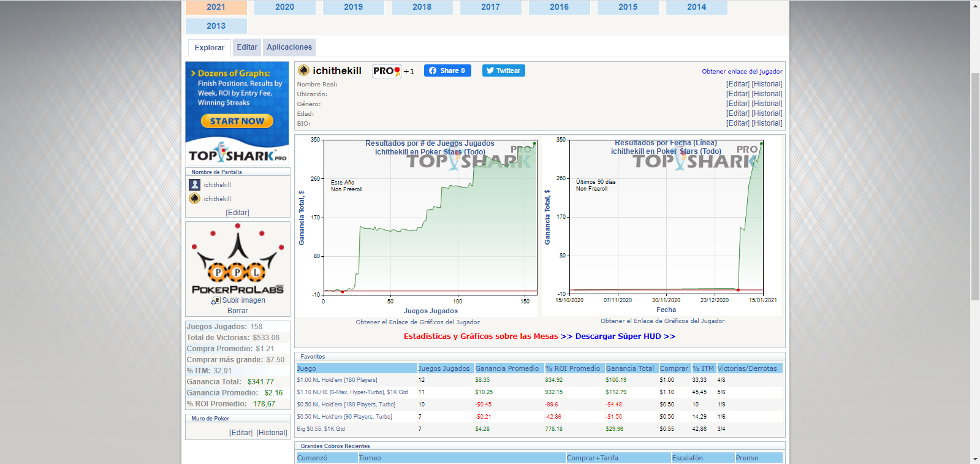Image resolution: width=980 pixels, height=464 pixels.
Task: Sort by % ROI Promedio column header
Action: click(574, 368)
